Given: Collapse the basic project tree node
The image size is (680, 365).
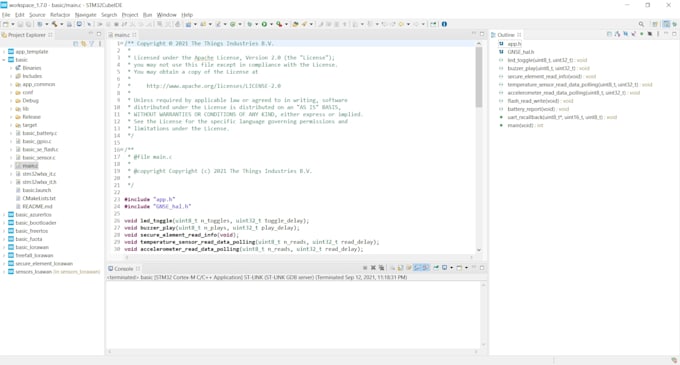Looking at the screenshot, I should pos(4,60).
